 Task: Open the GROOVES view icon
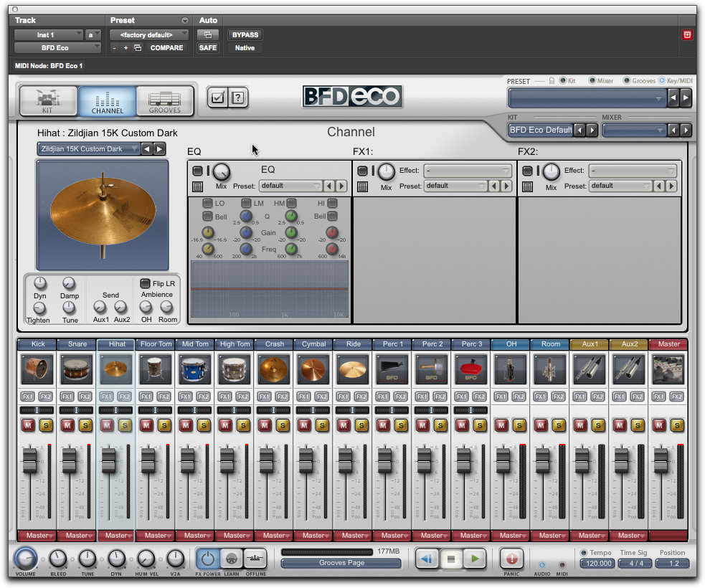(x=164, y=100)
